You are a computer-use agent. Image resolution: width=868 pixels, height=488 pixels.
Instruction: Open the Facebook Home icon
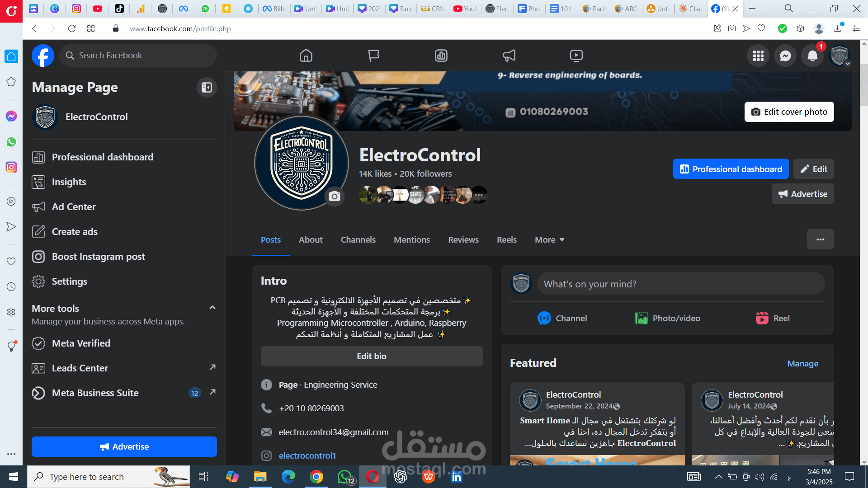(x=306, y=56)
